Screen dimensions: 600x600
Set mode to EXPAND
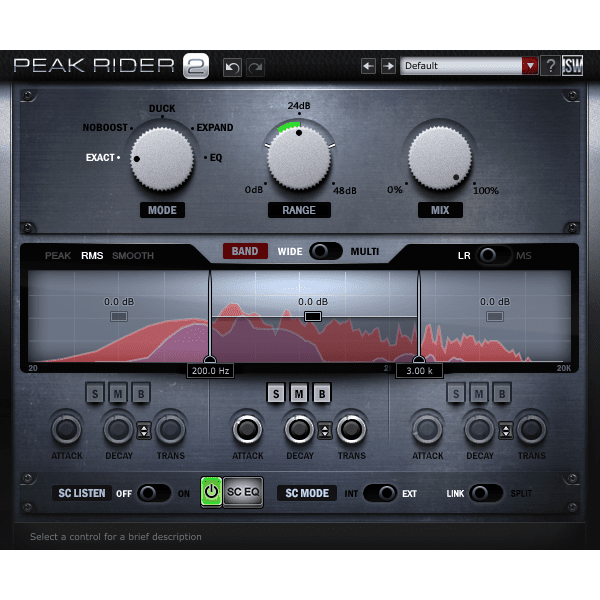215,127
